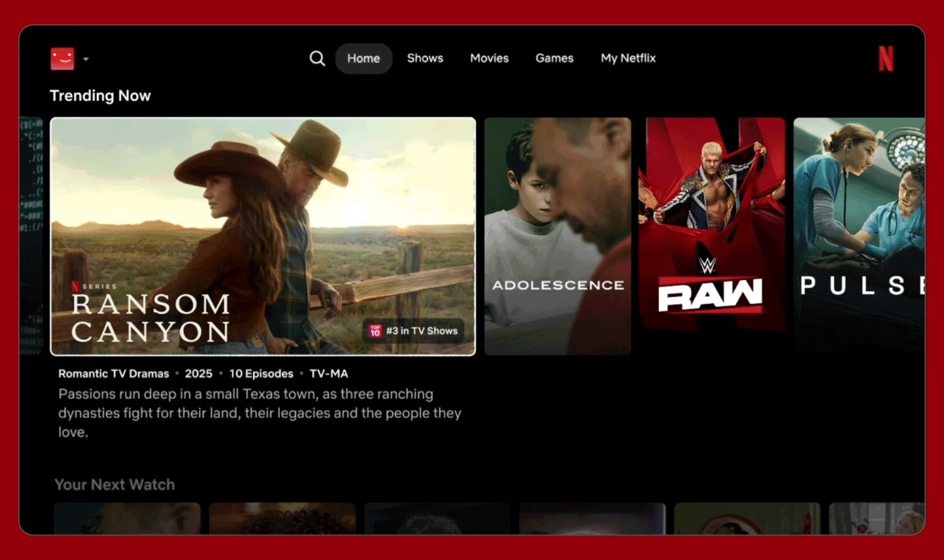The width and height of the screenshot is (944, 560).
Task: Click the #3 in TV Shows label
Action: 422,331
